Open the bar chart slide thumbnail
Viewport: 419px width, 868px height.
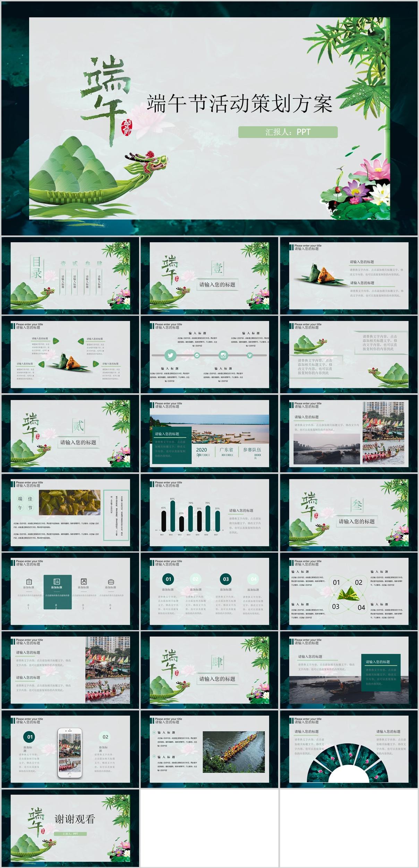209,513
